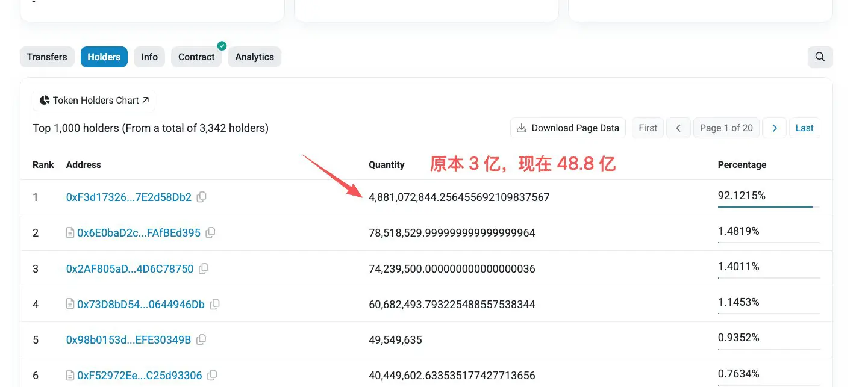Click percentage value 1.1453%
Viewport: 868px width, 387px height.
[x=738, y=302]
